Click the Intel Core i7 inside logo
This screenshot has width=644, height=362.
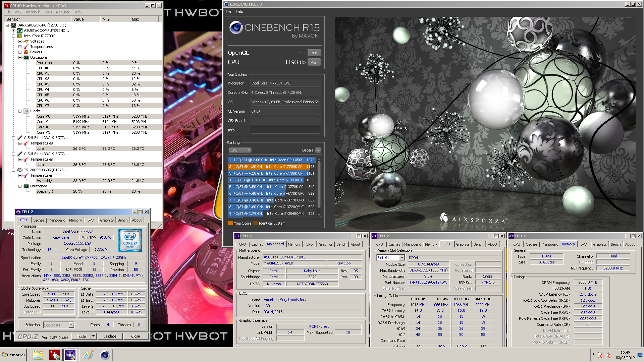[130, 240]
